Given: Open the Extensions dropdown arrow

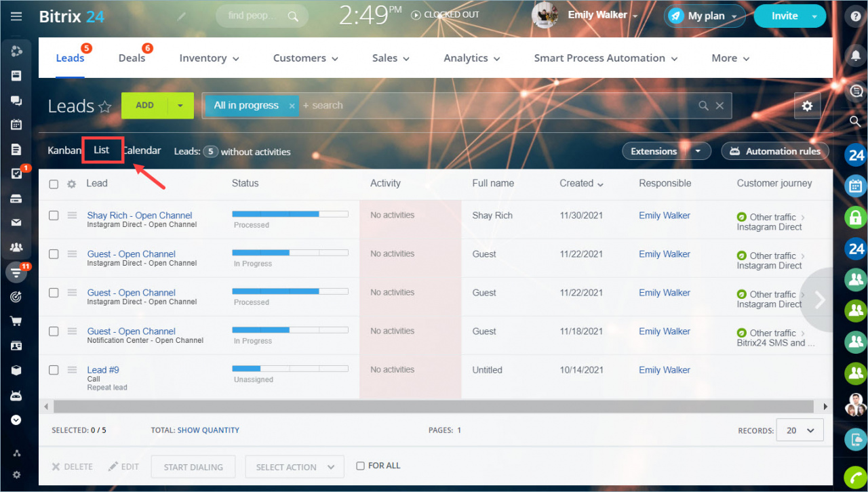Looking at the screenshot, I should click(698, 151).
